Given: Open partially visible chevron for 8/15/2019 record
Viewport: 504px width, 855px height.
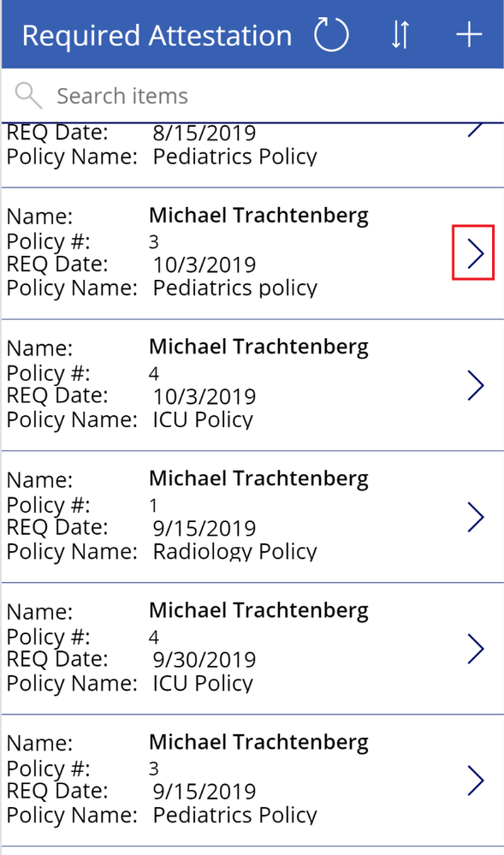Looking at the screenshot, I should 476,130.
